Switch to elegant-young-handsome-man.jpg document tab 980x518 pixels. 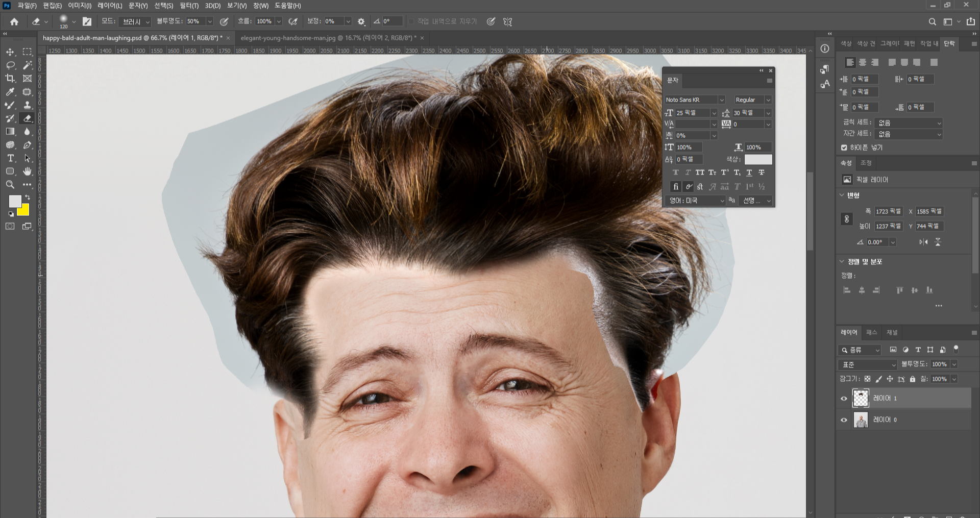(328, 38)
